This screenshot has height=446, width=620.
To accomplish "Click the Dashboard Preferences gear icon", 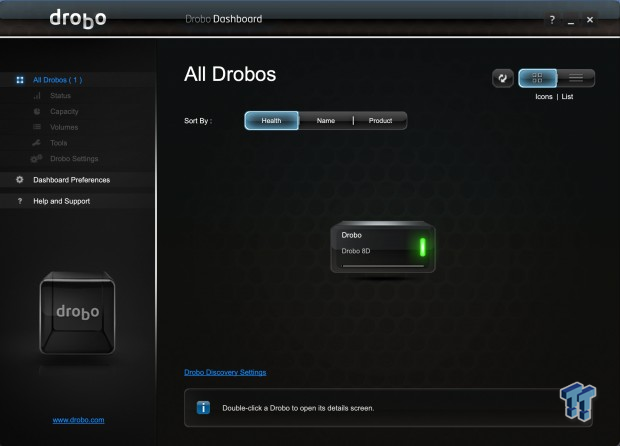I will click(19, 180).
